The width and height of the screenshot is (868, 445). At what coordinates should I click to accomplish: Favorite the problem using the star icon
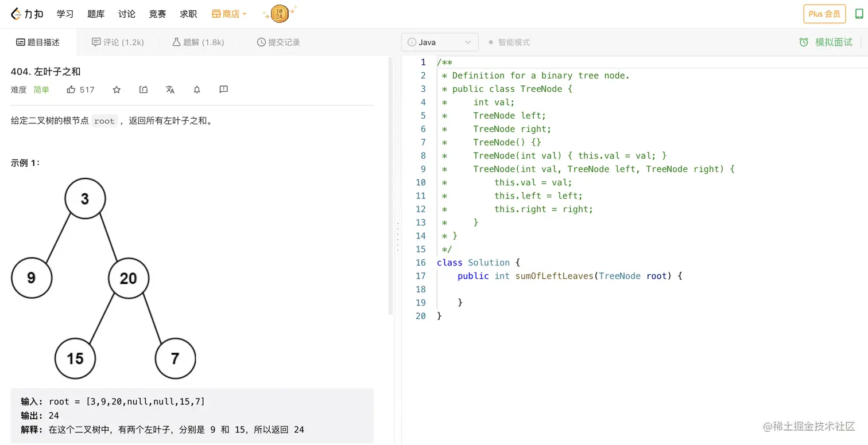(117, 89)
